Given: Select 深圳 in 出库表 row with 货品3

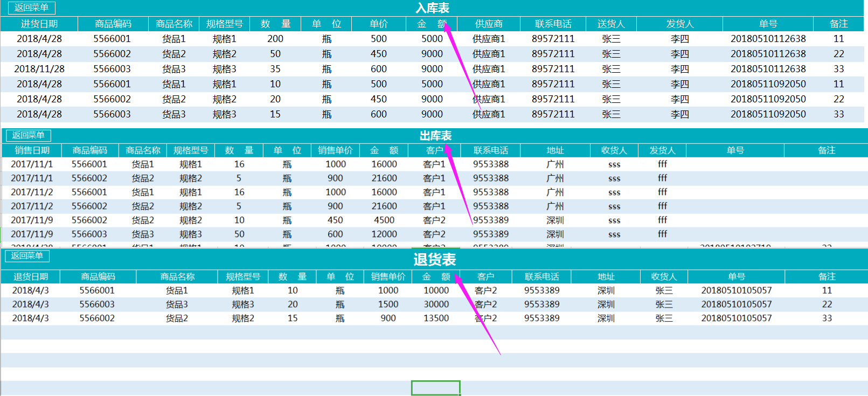Looking at the screenshot, I should [x=555, y=234].
